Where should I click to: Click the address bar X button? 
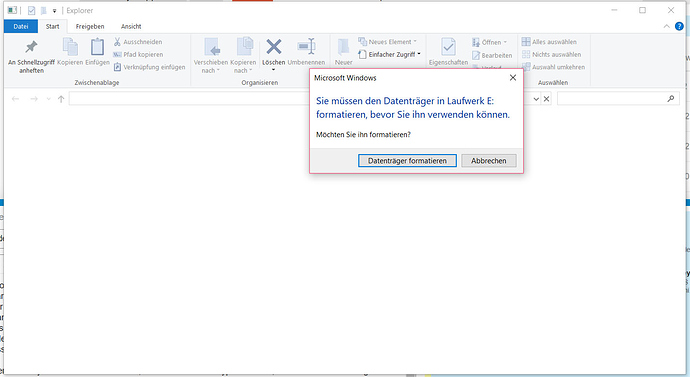click(546, 99)
